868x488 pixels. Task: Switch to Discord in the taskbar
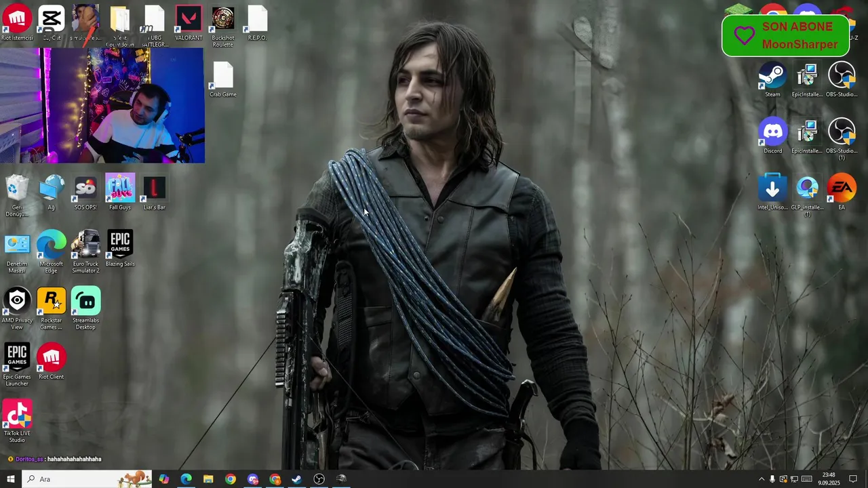(x=253, y=479)
